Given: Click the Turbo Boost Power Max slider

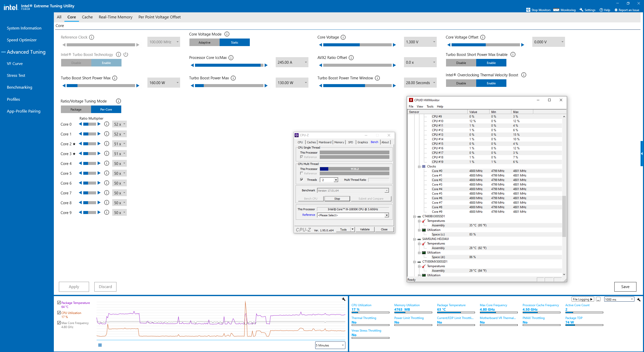Looking at the screenshot, I should [x=229, y=86].
